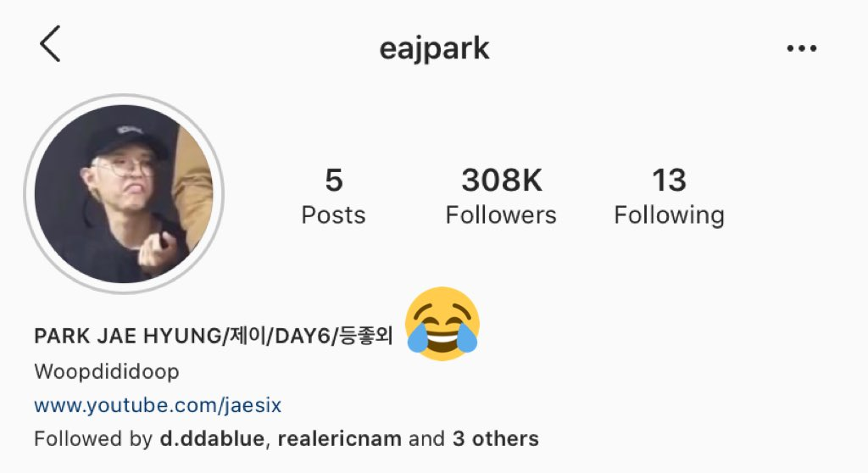
Task: Open the 308K Followers list
Action: [x=501, y=196]
